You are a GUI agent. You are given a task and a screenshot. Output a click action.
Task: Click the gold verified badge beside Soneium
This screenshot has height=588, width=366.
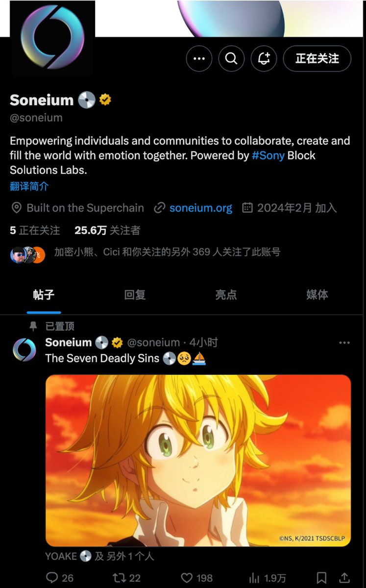tap(105, 100)
